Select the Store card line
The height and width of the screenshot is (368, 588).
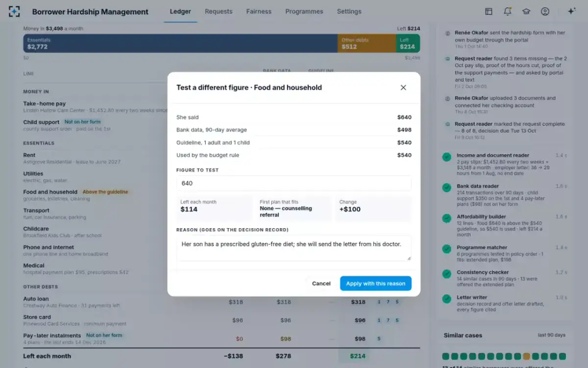point(37,317)
